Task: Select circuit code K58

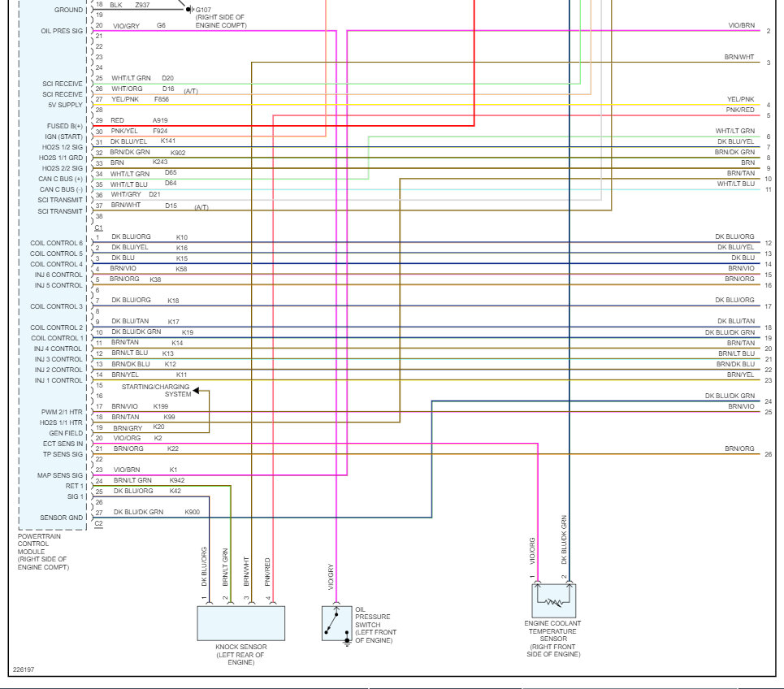Action: click(181, 269)
